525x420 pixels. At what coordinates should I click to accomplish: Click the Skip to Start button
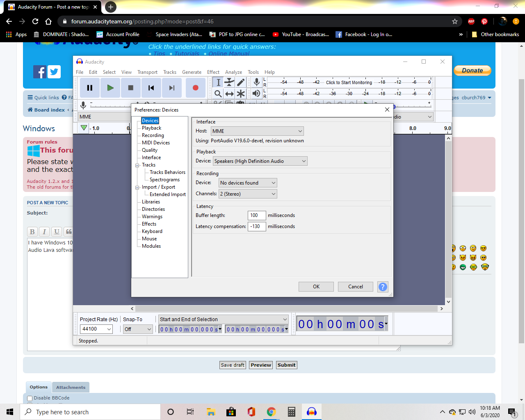point(151,88)
